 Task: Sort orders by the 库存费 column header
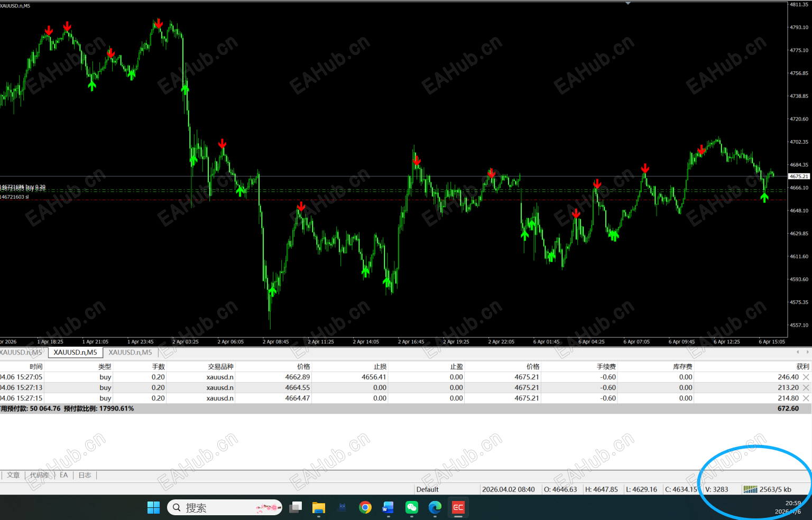(x=682, y=366)
